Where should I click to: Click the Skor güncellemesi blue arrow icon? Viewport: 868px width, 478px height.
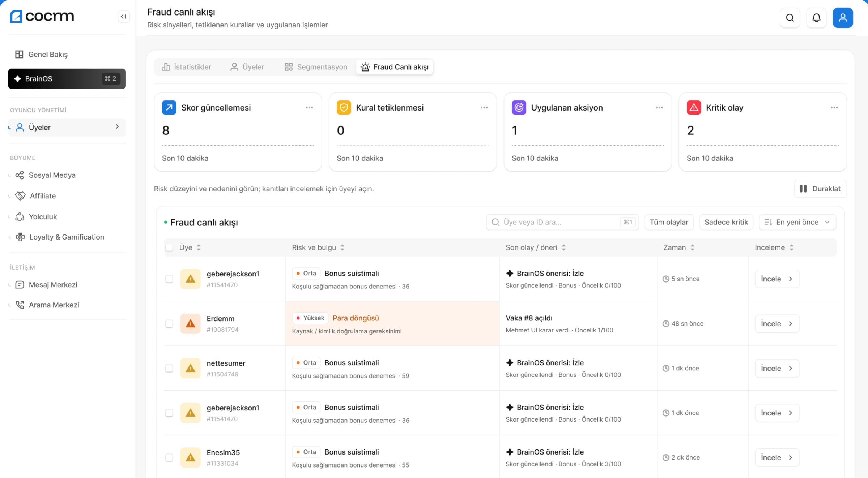pyautogui.click(x=169, y=108)
